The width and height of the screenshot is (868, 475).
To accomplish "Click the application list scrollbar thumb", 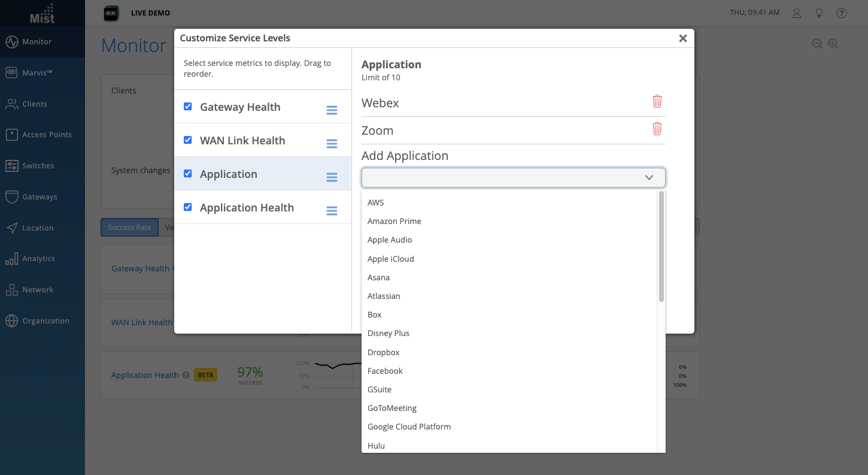I will (x=661, y=246).
